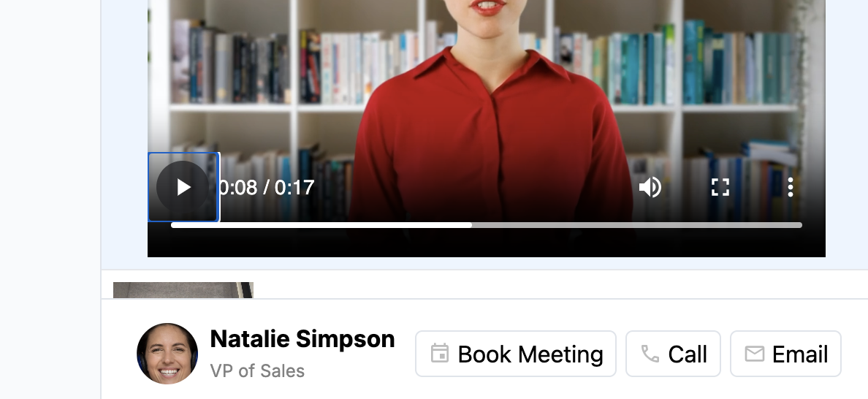Seek forward on the unplayed progress track
The width and height of the screenshot is (868, 399).
click(x=636, y=225)
